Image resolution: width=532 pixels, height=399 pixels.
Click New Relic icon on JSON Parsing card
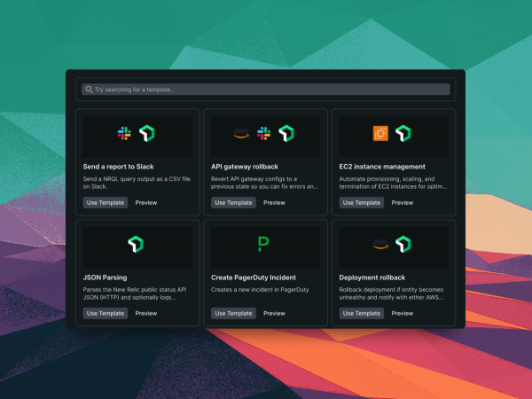(136, 245)
